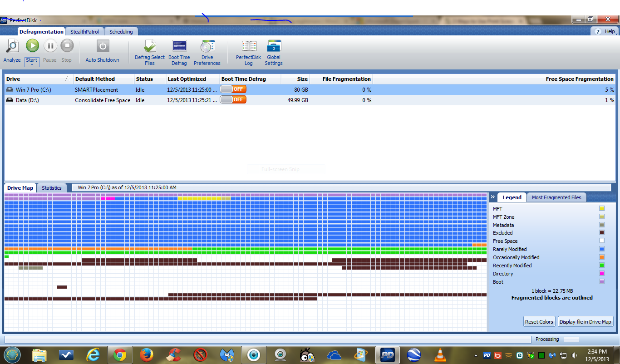Click the volume speaker tray icon

(x=574, y=355)
